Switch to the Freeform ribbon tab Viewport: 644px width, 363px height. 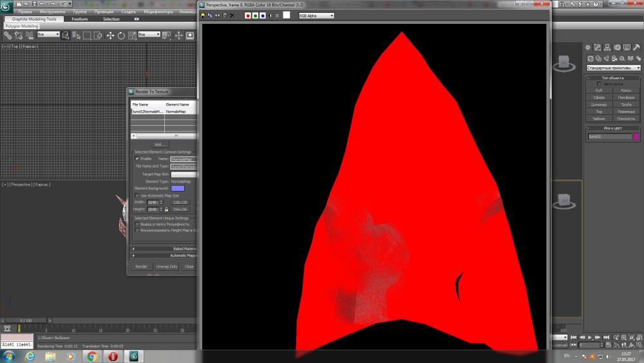click(80, 19)
